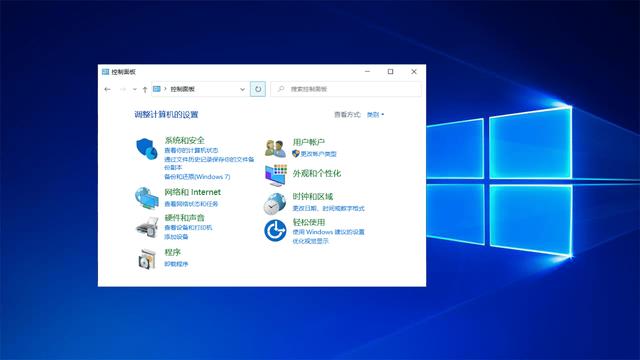
Task: Click 使用 Windows 建议的设置 link
Action: click(329, 232)
